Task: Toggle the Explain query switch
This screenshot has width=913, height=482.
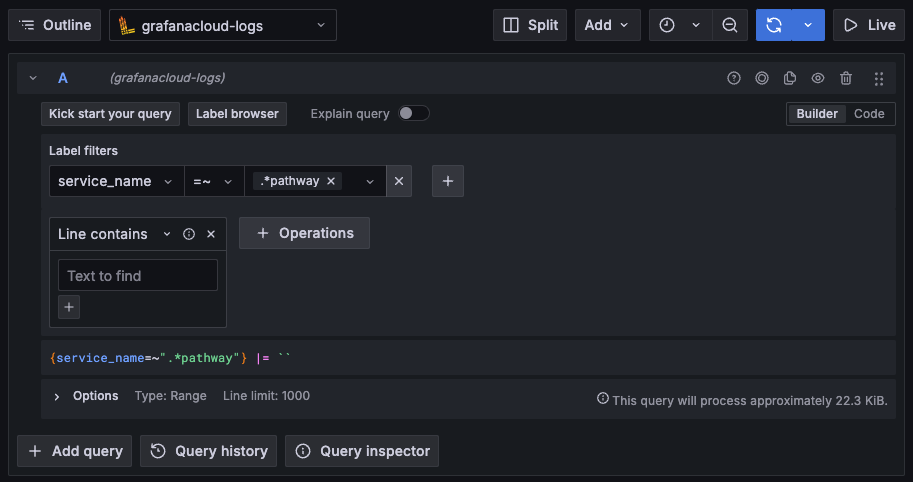Action: (x=414, y=113)
